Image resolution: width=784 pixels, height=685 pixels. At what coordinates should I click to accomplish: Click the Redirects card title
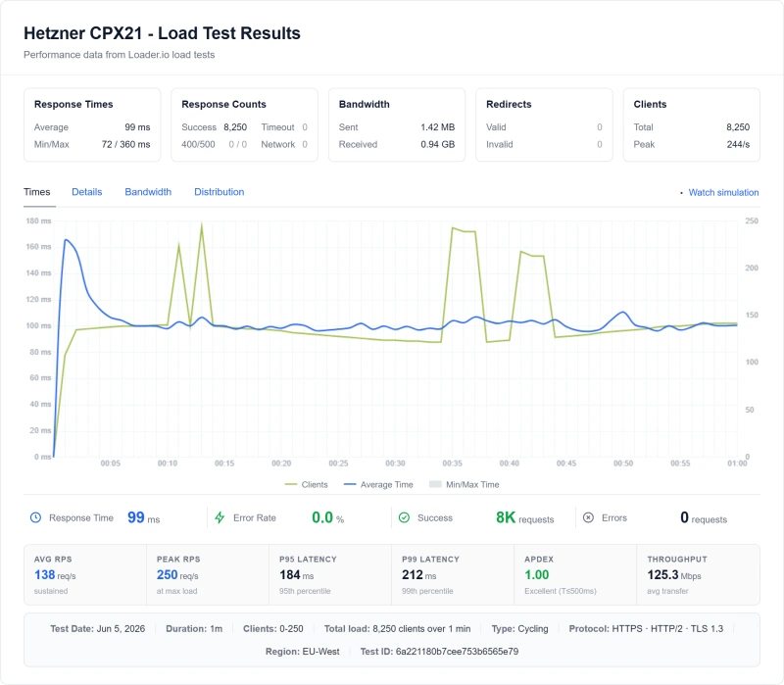click(509, 104)
